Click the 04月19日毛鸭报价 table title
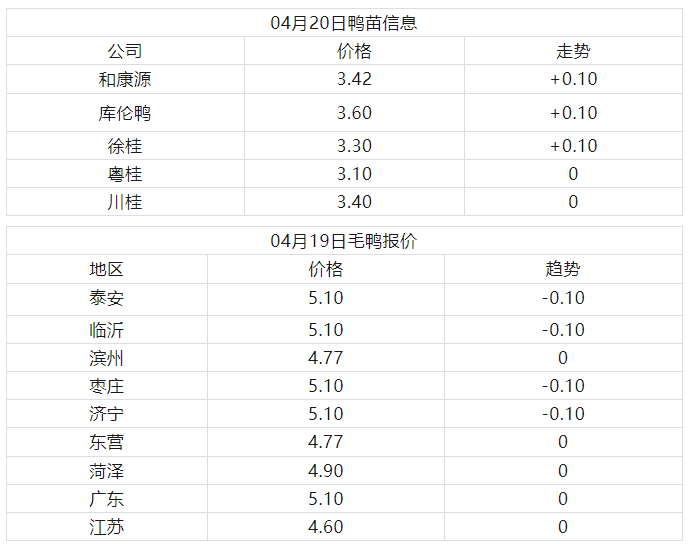The width and height of the screenshot is (690, 544). (x=344, y=241)
